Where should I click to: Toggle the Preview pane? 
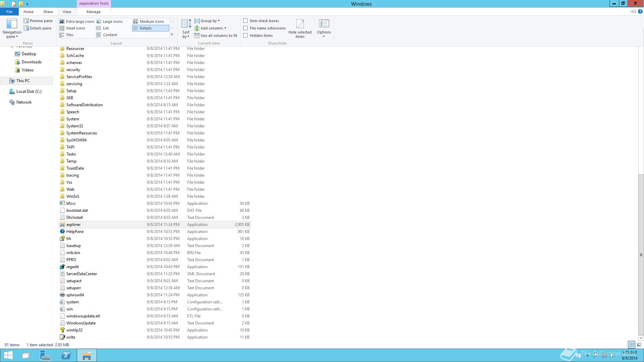(38, 21)
